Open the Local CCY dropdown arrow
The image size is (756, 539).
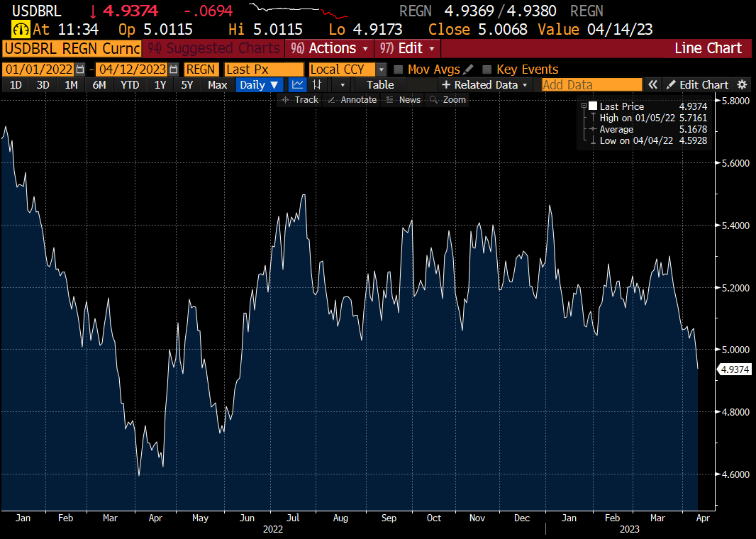[381, 70]
